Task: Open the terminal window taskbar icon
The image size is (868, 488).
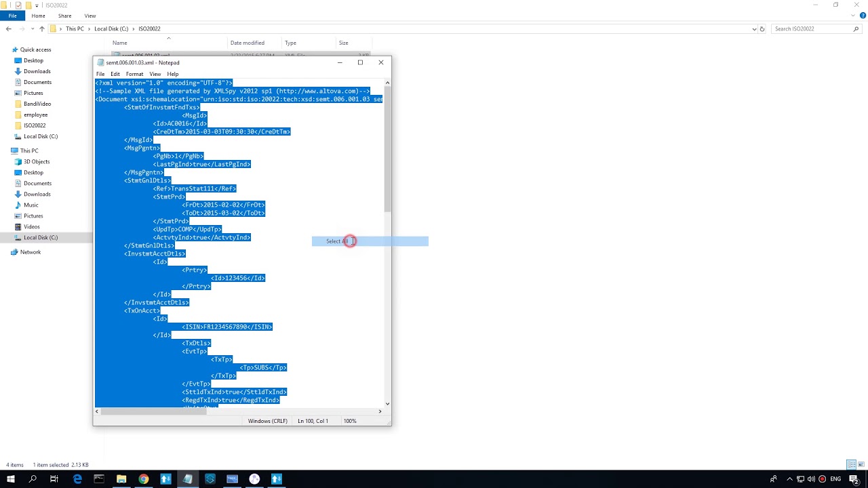Action: (99, 479)
